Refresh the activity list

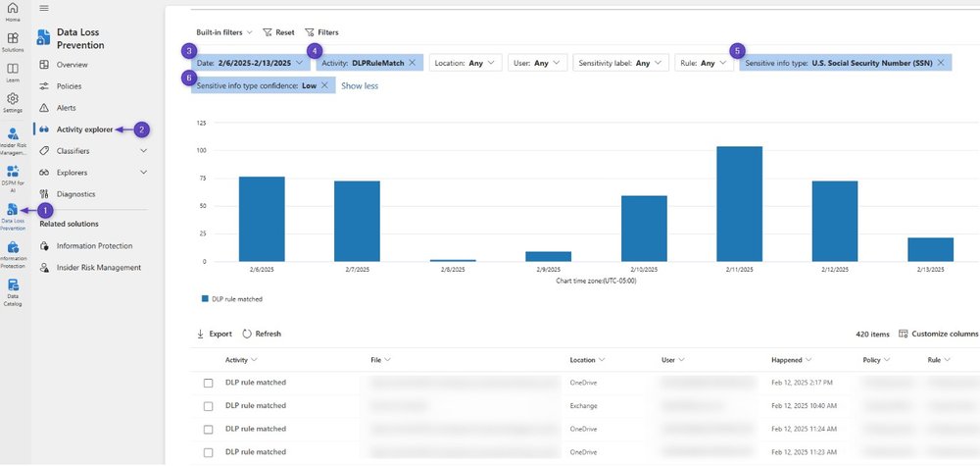click(x=262, y=334)
